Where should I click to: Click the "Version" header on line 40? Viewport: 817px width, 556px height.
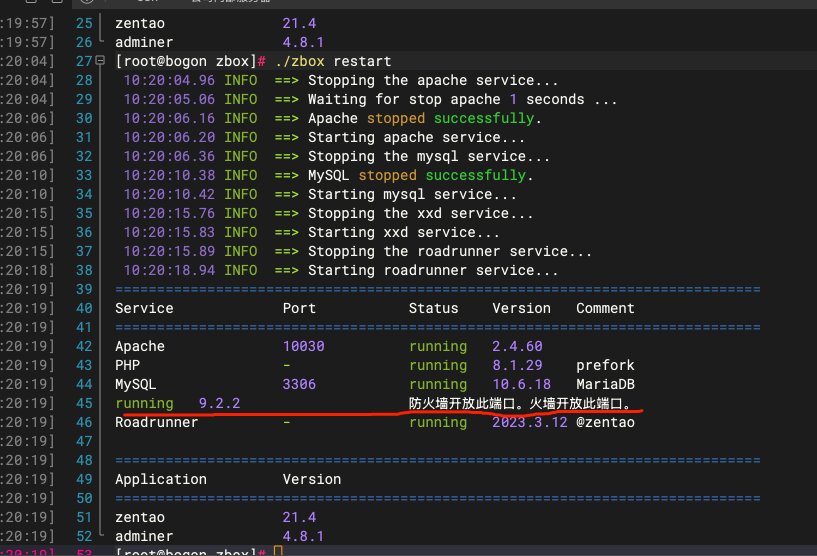click(x=522, y=308)
